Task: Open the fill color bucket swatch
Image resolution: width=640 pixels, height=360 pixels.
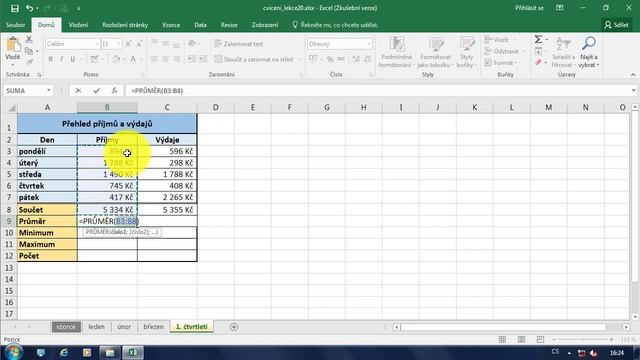Action: coord(116,59)
